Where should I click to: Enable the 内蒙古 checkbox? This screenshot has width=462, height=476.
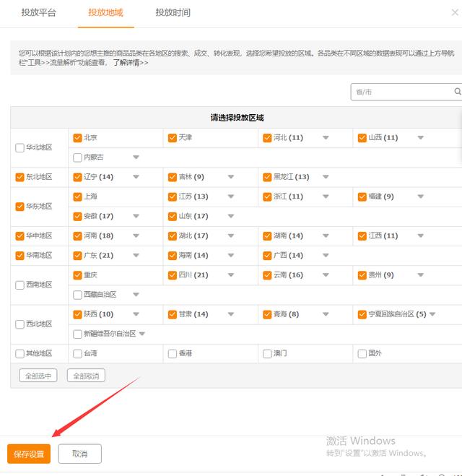point(77,157)
